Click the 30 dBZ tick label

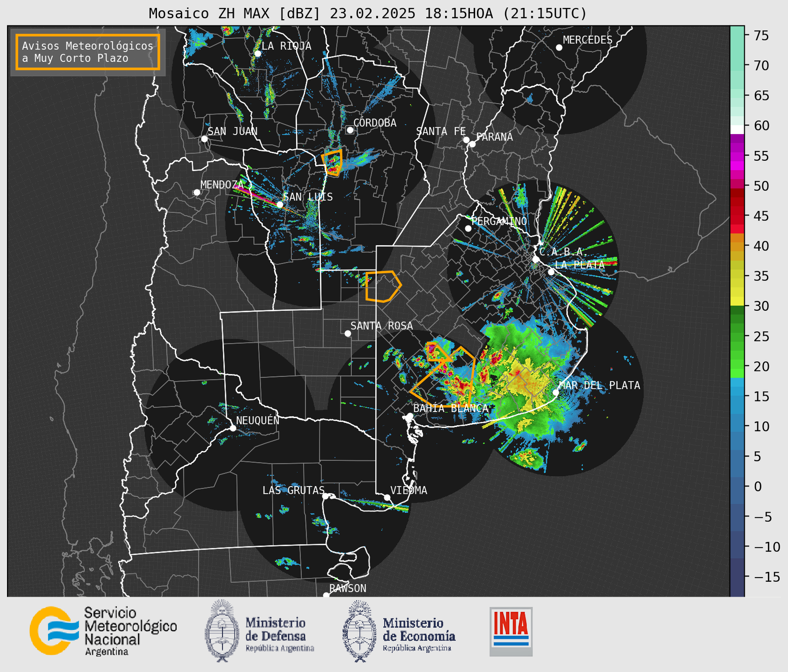(x=761, y=306)
